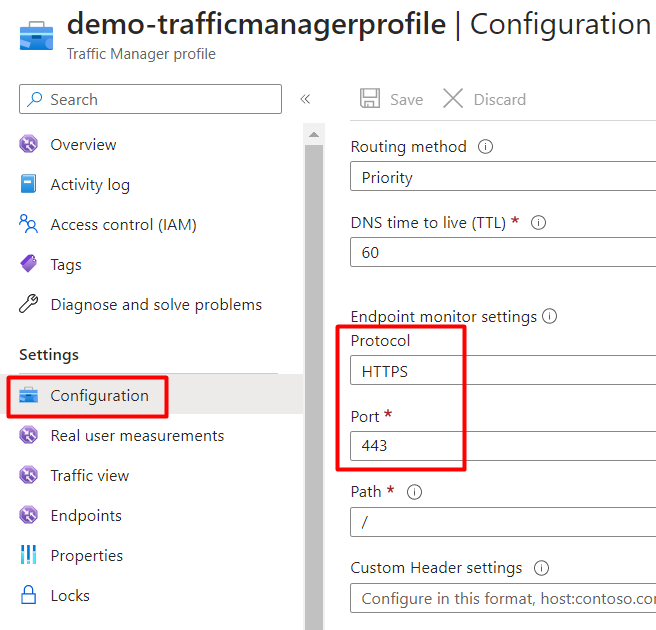
Task: Click the Discard button label
Action: pos(500,100)
